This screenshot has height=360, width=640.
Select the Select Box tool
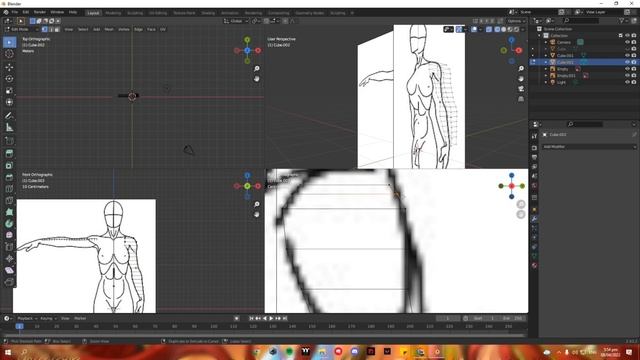point(9,42)
